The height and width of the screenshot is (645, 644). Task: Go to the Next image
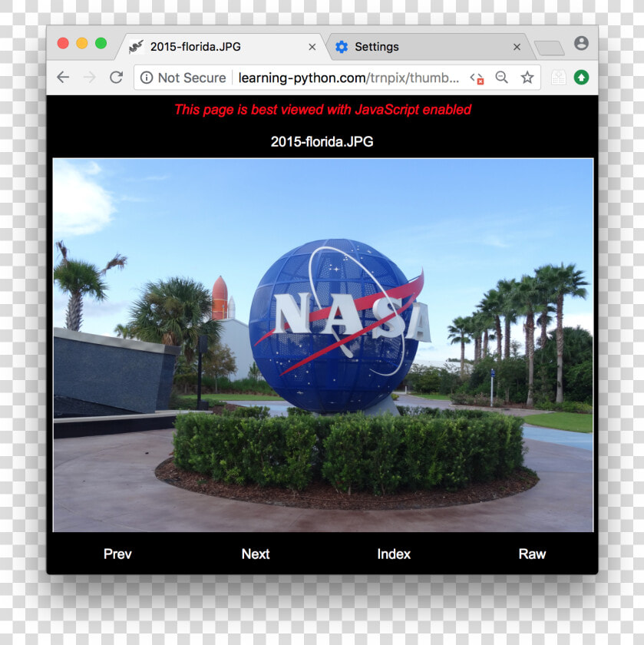(x=256, y=554)
